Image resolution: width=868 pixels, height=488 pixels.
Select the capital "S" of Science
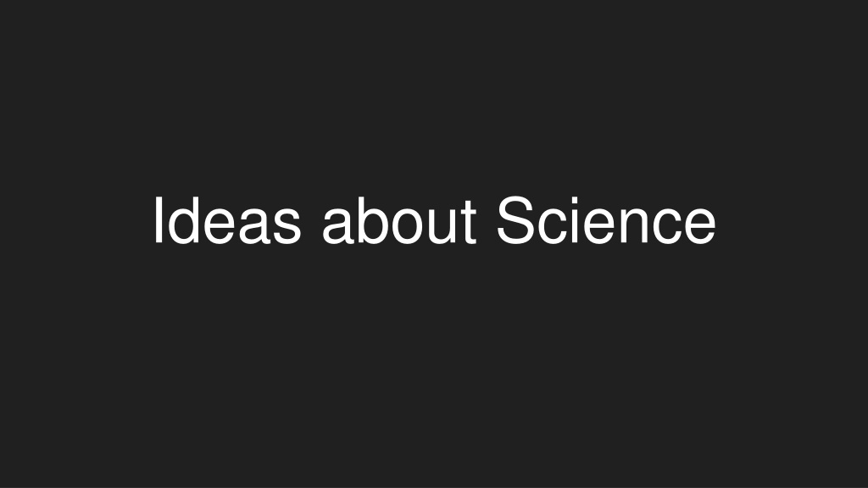click(515, 219)
